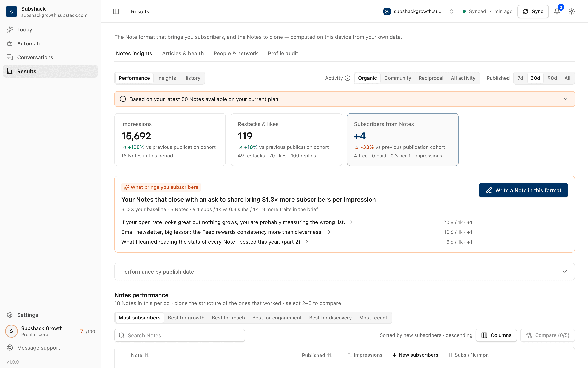This screenshot has width=588, height=368.
Task: Click Compare (0/5) button
Action: (x=547, y=335)
